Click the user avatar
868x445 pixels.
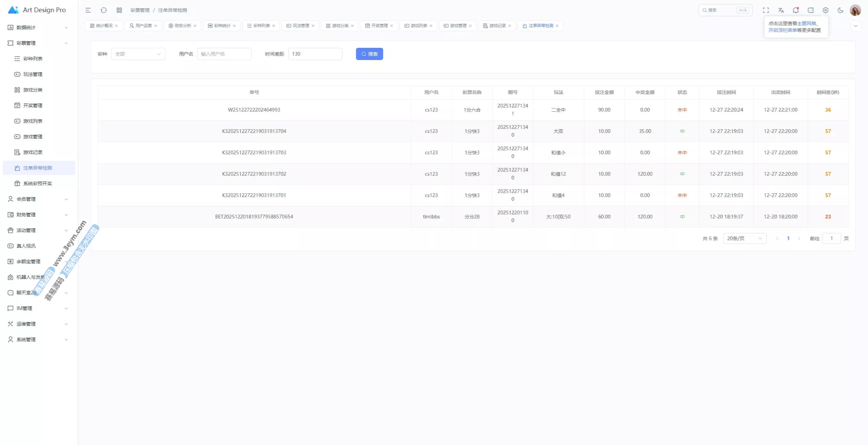[x=855, y=10]
